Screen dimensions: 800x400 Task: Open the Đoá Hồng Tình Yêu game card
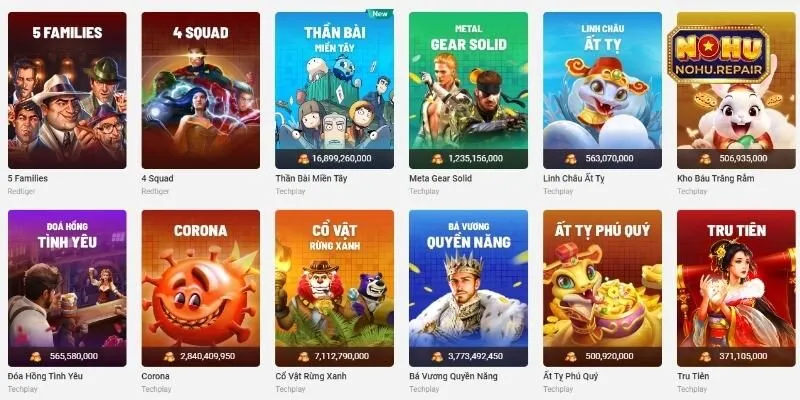click(67, 288)
